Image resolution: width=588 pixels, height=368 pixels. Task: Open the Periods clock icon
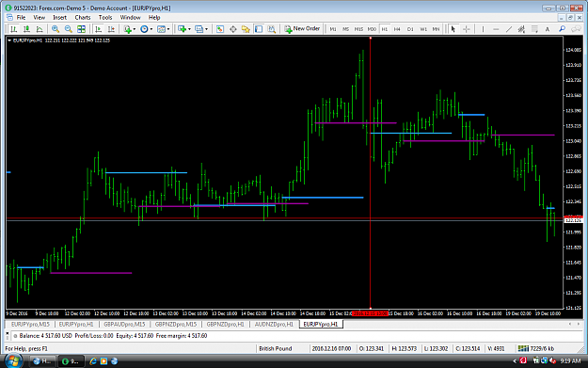144,29
